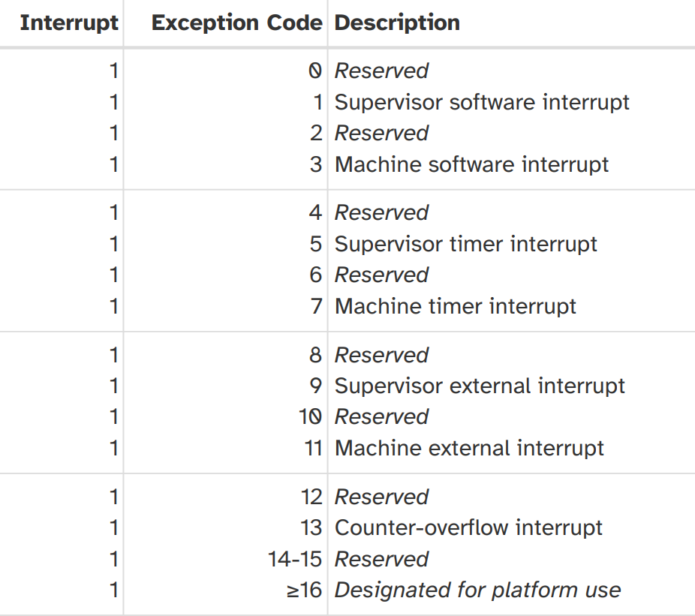The height and width of the screenshot is (616, 695).
Task: Select the Supervisor software interrupt cell
Action: point(482,102)
